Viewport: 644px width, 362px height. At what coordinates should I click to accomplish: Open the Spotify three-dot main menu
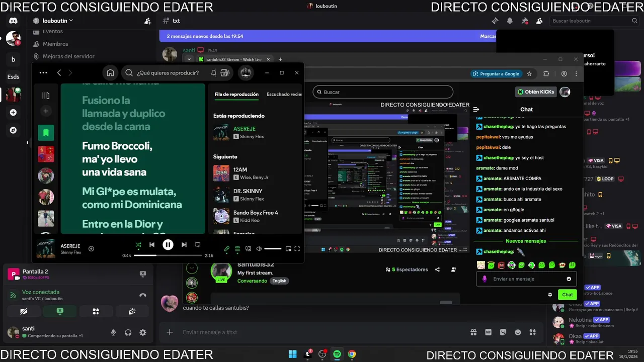coord(43,73)
